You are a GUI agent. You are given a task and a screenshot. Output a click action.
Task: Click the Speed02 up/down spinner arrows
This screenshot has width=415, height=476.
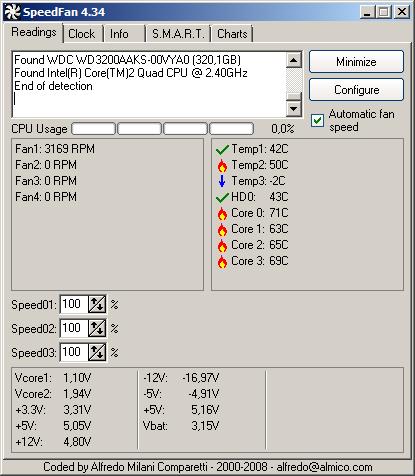[97, 328]
